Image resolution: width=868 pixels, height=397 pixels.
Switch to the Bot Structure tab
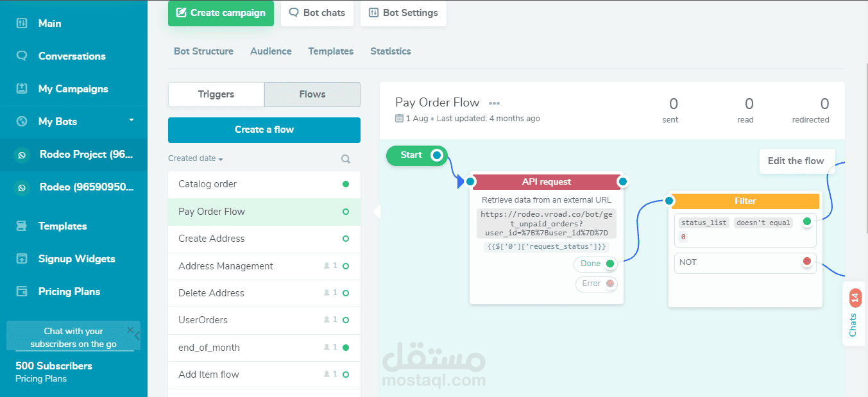click(203, 51)
